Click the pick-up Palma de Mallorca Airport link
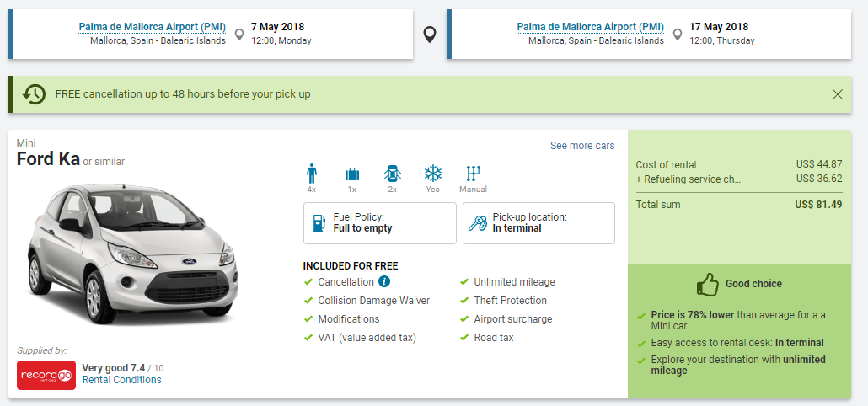868x406 pixels. (153, 27)
